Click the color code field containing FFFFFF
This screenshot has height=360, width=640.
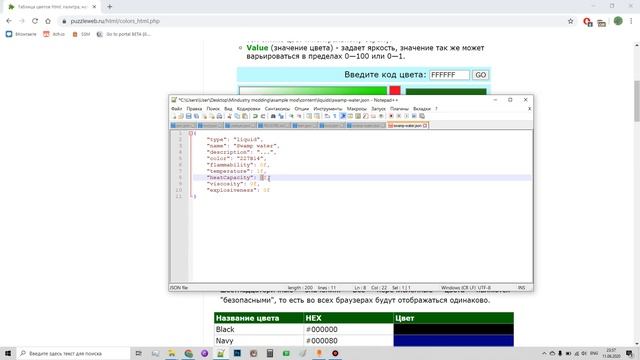click(x=449, y=75)
